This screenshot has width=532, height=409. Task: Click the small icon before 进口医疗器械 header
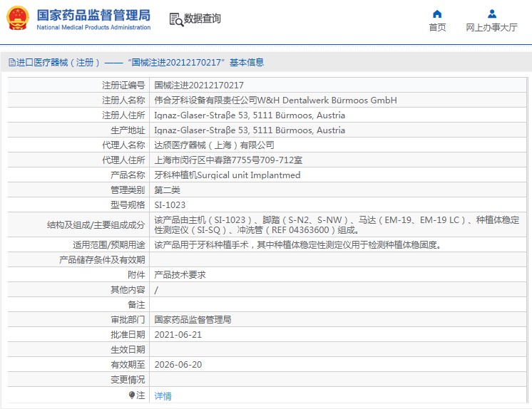(11, 63)
